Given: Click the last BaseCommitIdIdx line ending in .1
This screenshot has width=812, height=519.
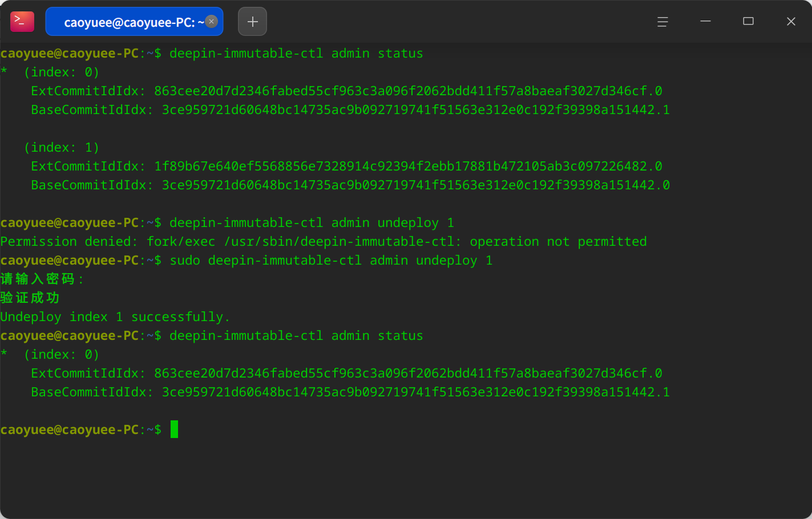Looking at the screenshot, I should 350,392.
